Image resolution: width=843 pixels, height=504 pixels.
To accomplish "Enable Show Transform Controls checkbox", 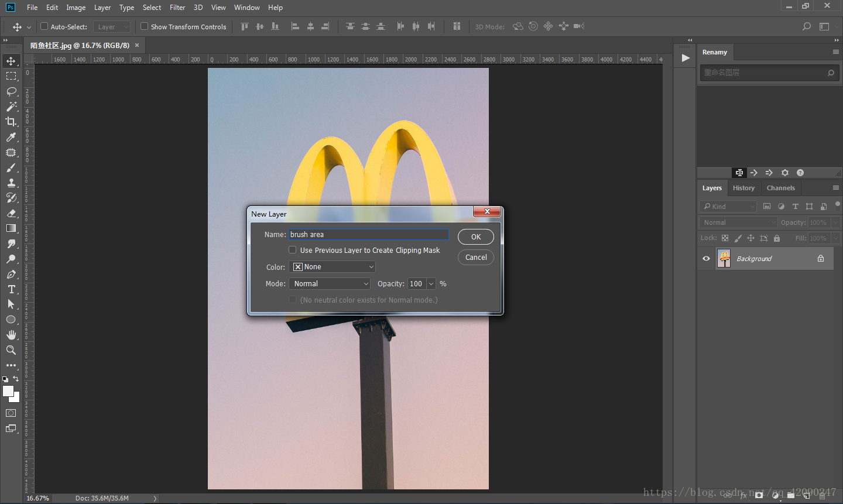I will [144, 26].
